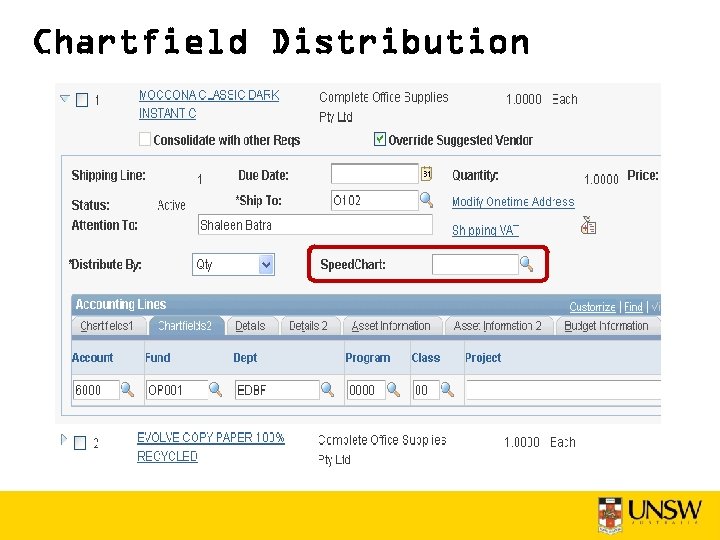Click the Shipping VAT link
720x540 pixels.
[485, 230]
